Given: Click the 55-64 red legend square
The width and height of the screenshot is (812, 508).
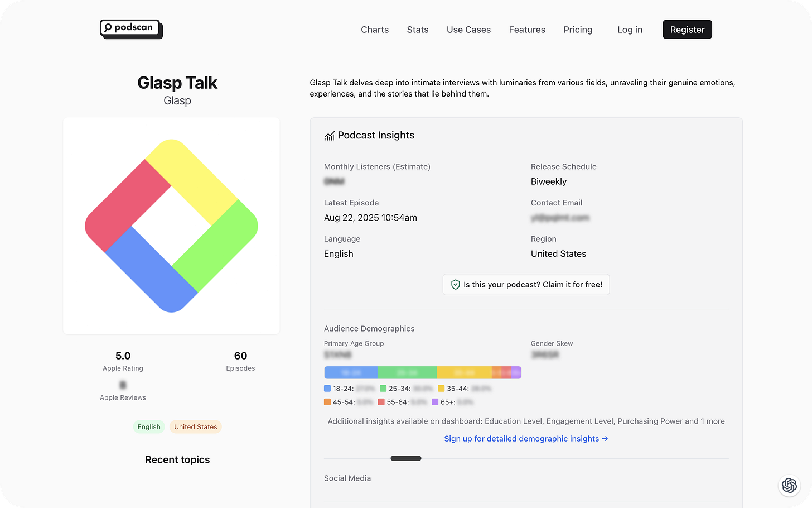Looking at the screenshot, I should click(381, 402).
